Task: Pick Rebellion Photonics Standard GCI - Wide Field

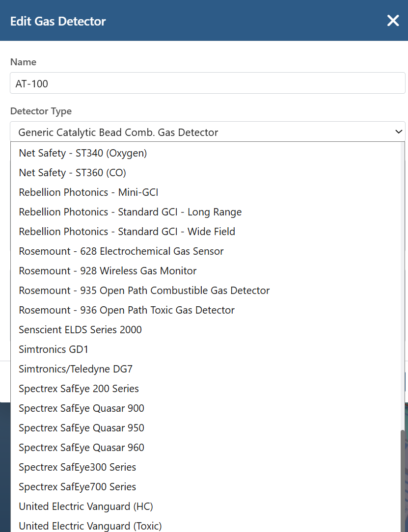Action: pos(206,232)
